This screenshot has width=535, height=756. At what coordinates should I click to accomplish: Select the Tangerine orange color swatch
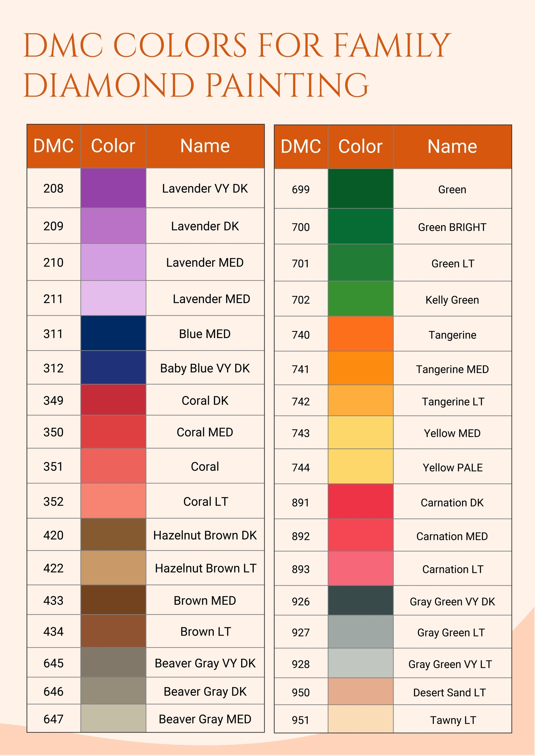[x=361, y=334]
